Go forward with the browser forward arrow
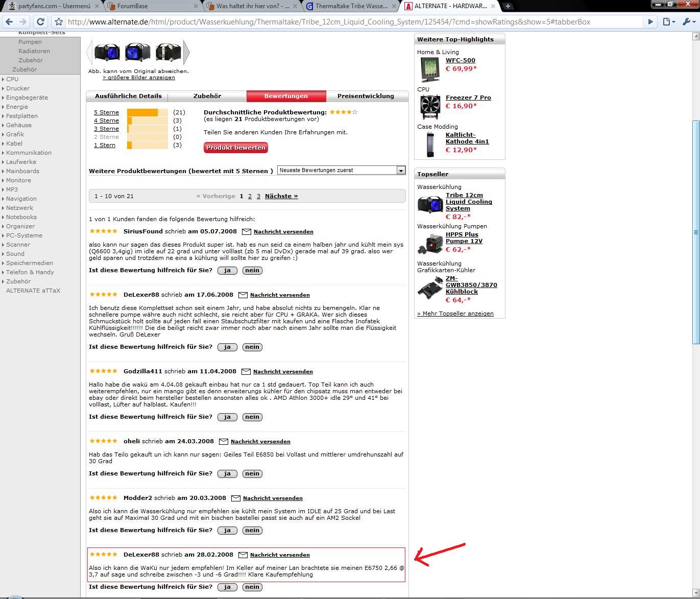Screen dimensions: 700x599 point(23,22)
